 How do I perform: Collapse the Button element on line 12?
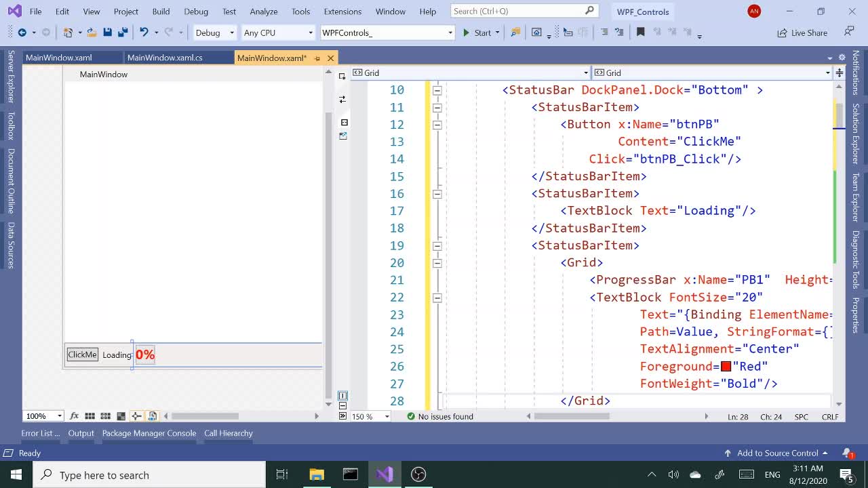(437, 125)
